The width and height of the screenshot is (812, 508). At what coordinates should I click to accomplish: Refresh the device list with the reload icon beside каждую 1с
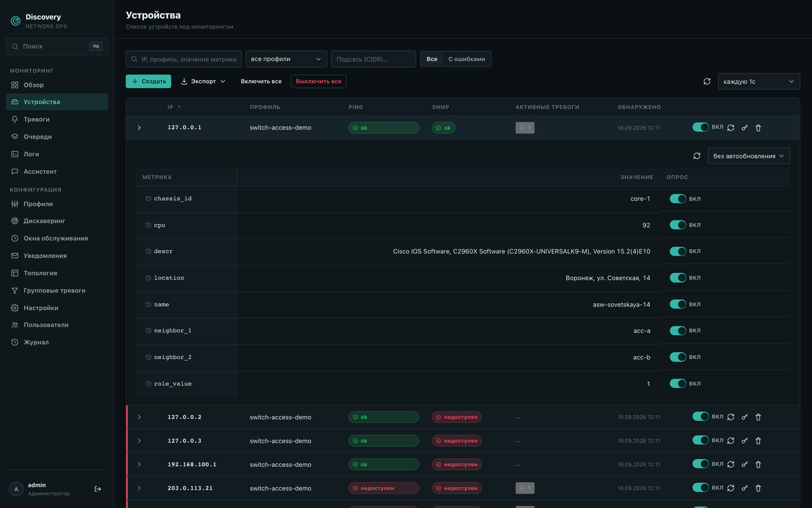pyautogui.click(x=707, y=81)
